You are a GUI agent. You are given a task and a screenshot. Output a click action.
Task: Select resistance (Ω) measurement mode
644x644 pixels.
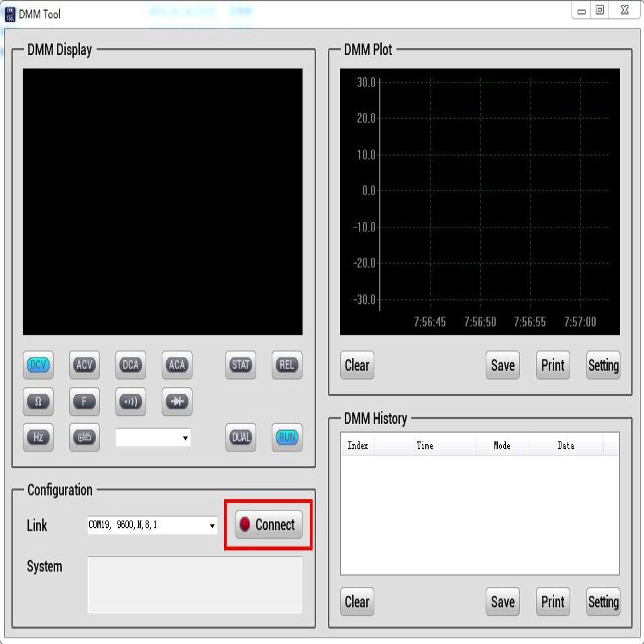click(x=38, y=402)
